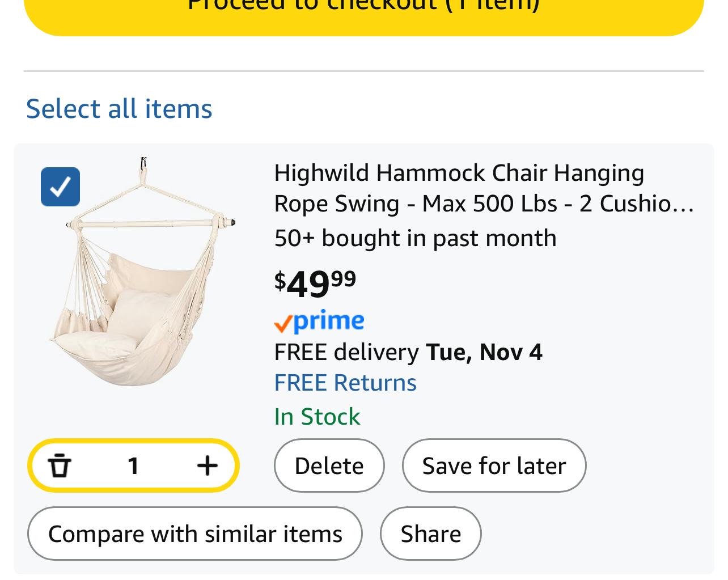
Task: Click the Save for later button
Action: click(x=494, y=465)
